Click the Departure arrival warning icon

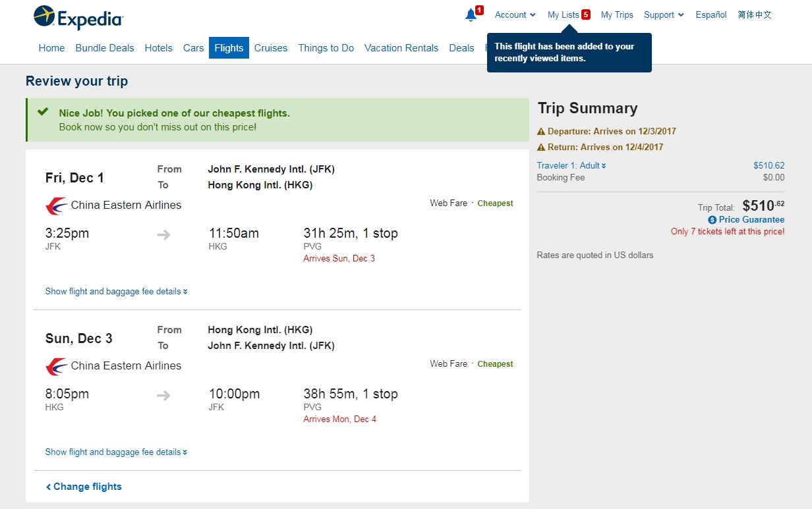tap(541, 131)
